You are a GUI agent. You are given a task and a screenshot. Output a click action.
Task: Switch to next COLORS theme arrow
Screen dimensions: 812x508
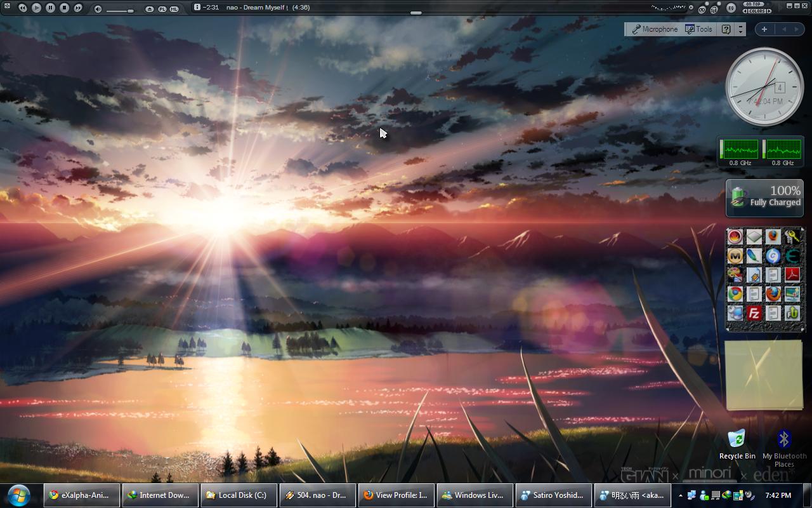click(769, 11)
